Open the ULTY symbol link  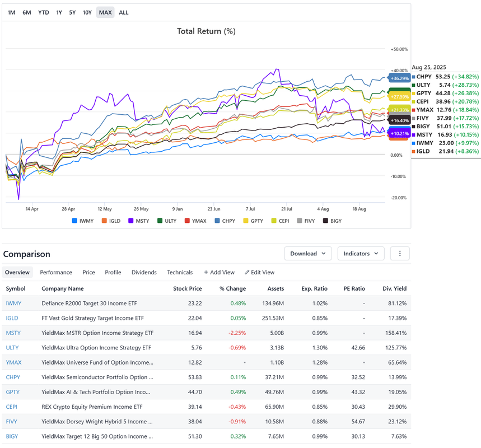point(12,348)
